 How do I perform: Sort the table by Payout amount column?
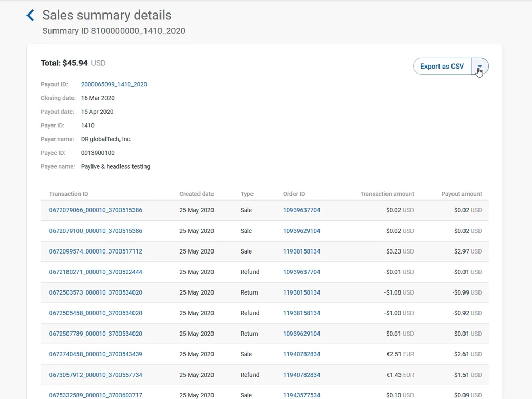461,194
